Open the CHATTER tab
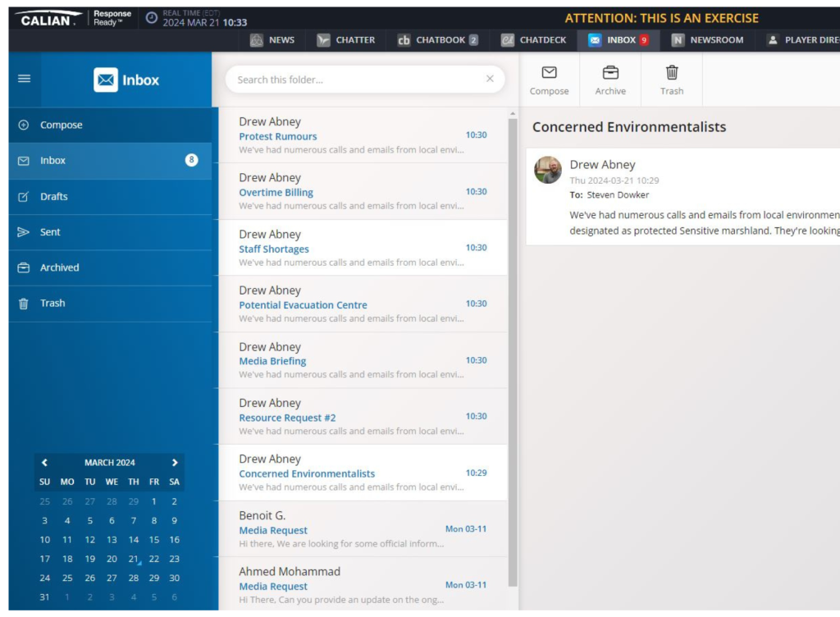Screen dimensions: 840x617 346,39
